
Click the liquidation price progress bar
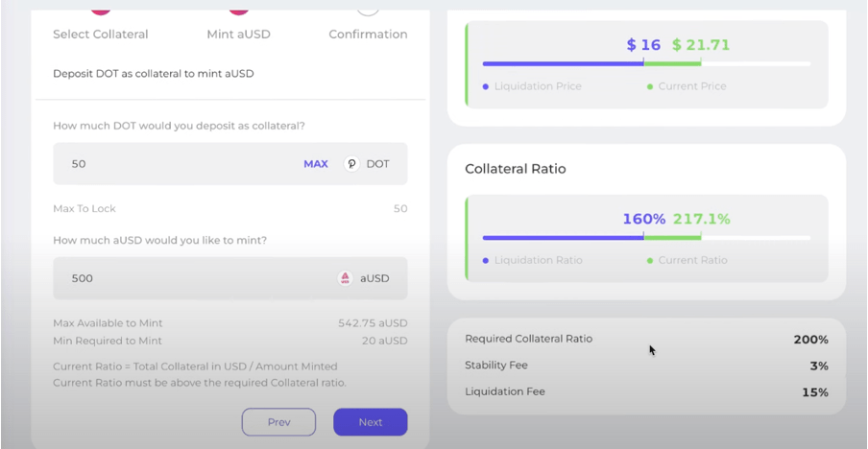[645, 64]
